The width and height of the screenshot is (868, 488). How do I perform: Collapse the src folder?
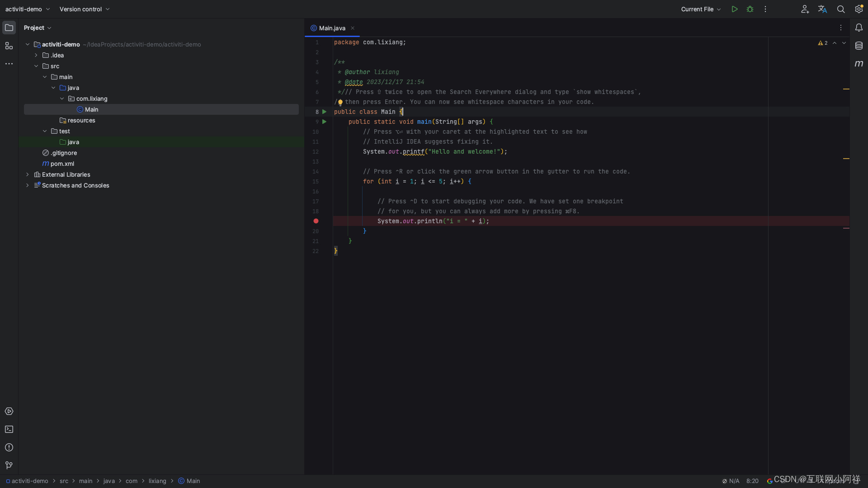pyautogui.click(x=36, y=66)
